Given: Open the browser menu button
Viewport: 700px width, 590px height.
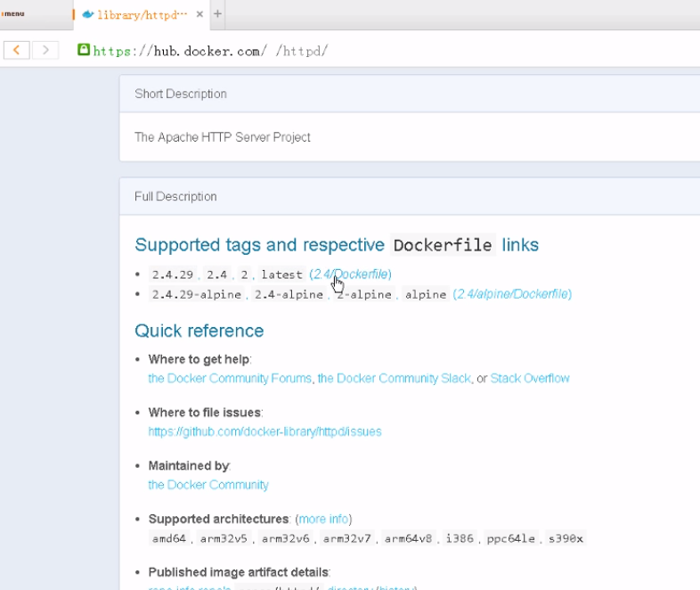Looking at the screenshot, I should coord(13,14).
